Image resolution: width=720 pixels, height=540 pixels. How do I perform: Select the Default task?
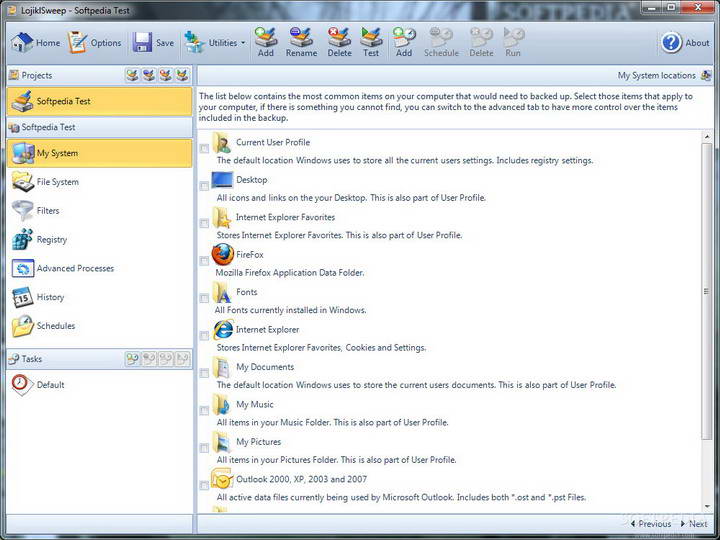(x=100, y=385)
